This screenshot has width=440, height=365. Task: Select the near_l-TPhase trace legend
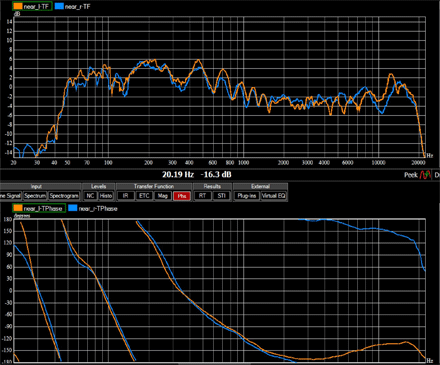click(x=39, y=208)
